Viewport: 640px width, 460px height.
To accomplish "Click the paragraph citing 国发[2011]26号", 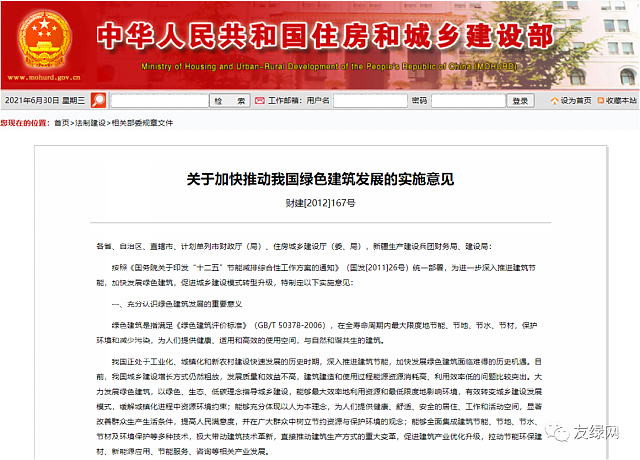I will (316, 275).
